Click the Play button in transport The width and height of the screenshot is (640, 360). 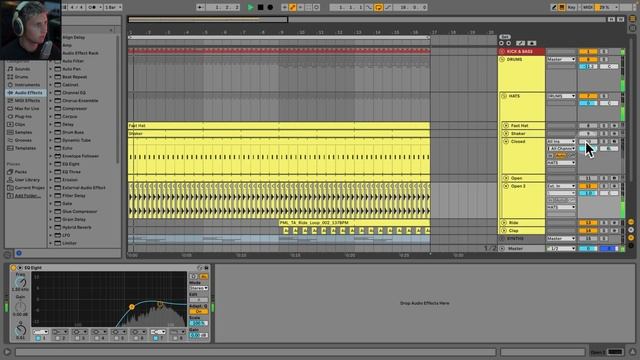250,7
